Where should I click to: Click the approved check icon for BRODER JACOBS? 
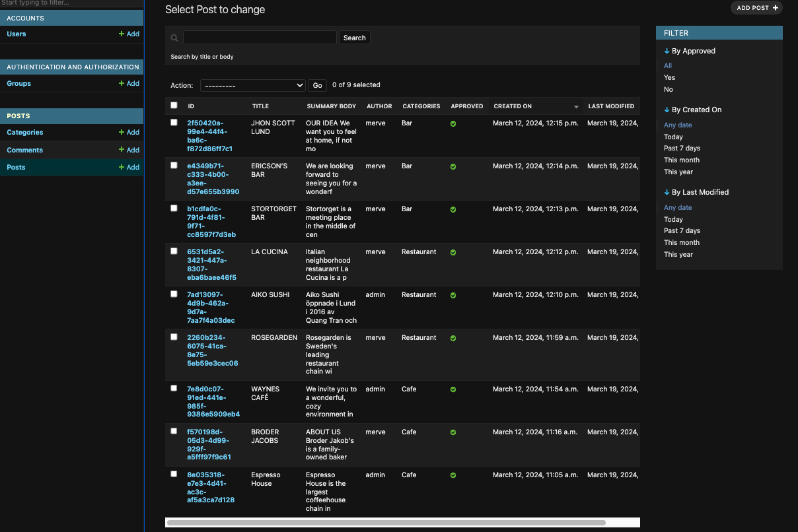coord(453,432)
